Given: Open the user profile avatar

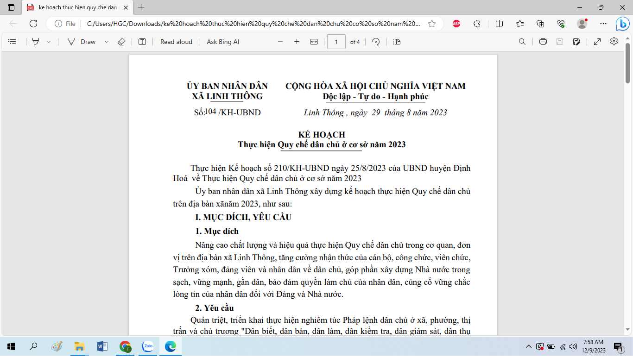Looking at the screenshot, I should coord(582,24).
